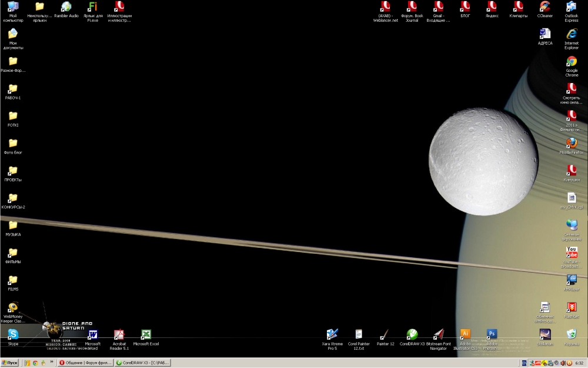Open the Кинушки Opera shortcut
This screenshot has height=368, width=588.
(x=571, y=173)
